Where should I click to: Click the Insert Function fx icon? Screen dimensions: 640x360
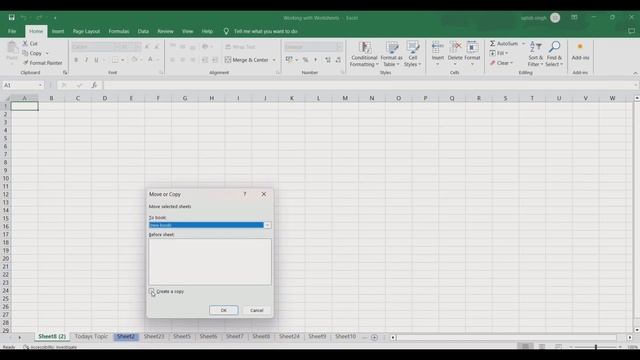[94, 85]
